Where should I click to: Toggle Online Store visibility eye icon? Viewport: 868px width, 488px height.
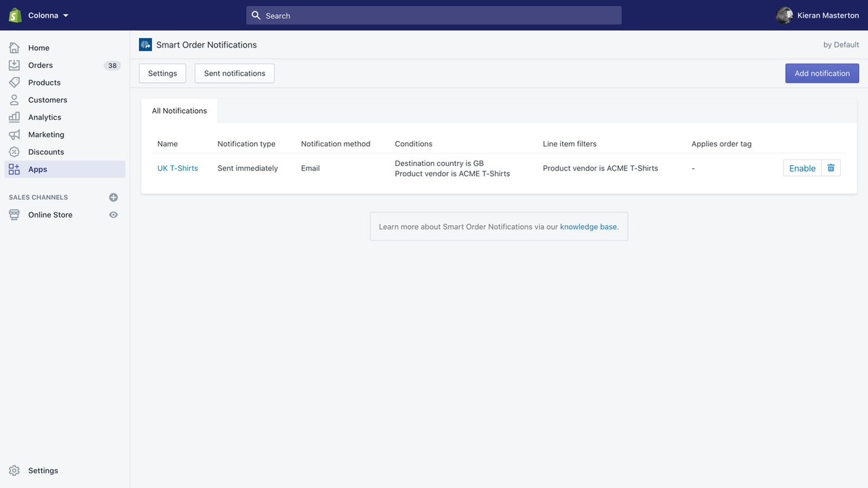point(113,214)
